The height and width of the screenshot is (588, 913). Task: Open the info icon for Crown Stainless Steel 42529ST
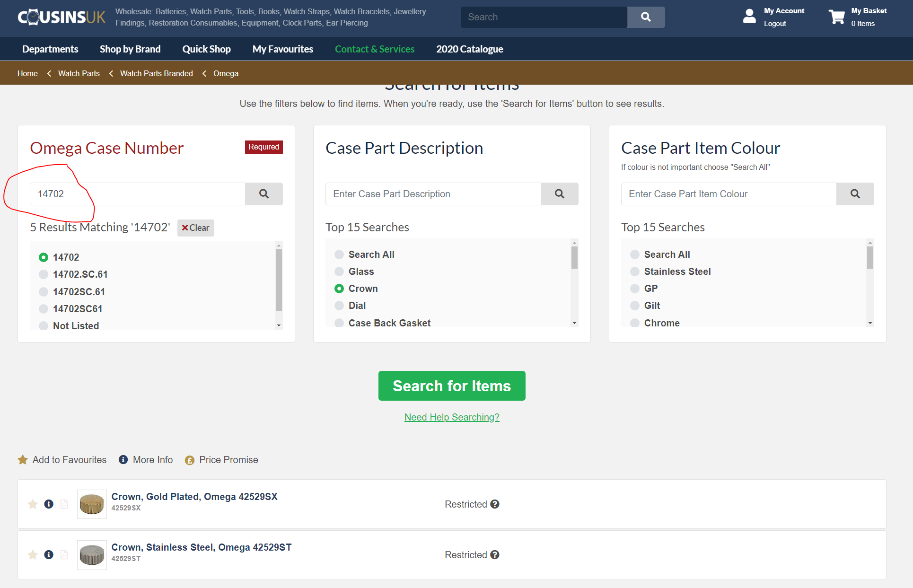(x=49, y=555)
